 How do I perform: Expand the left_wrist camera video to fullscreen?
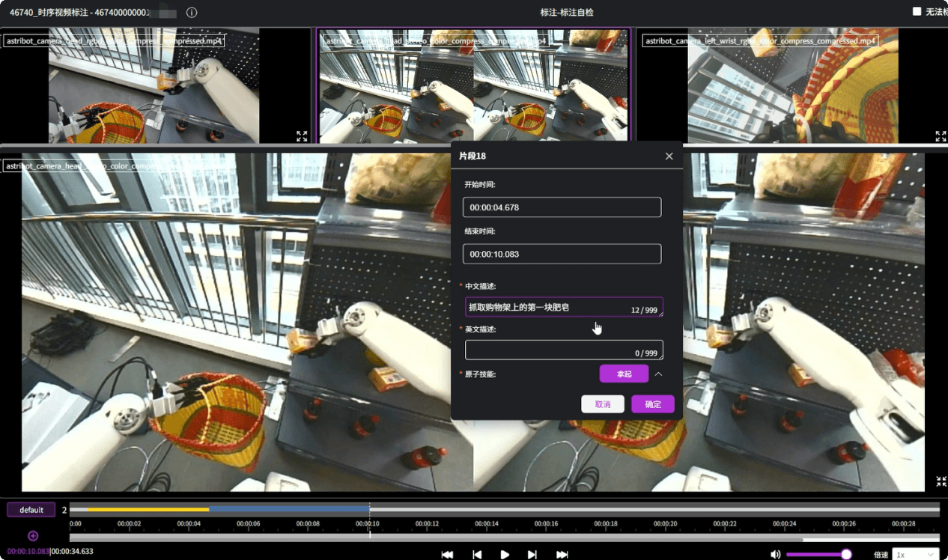click(x=941, y=136)
